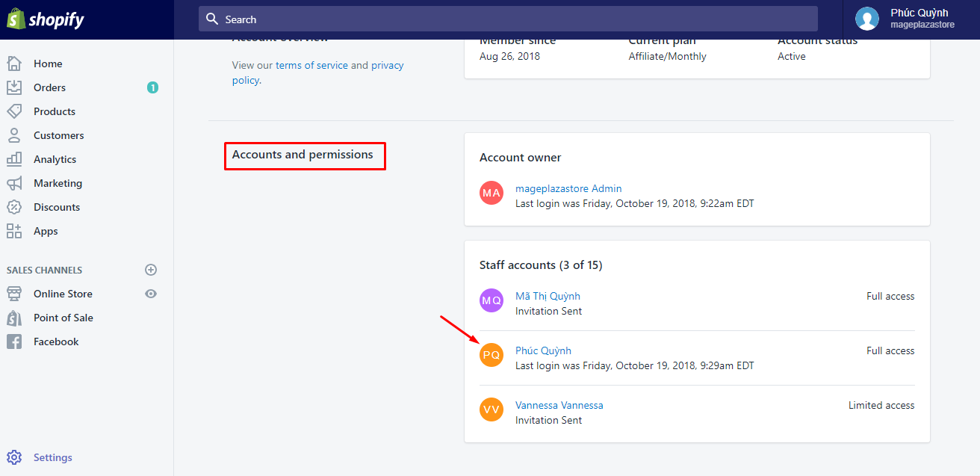Click Invitation Sent under Vannessa Vannessa
980x476 pixels.
point(548,420)
